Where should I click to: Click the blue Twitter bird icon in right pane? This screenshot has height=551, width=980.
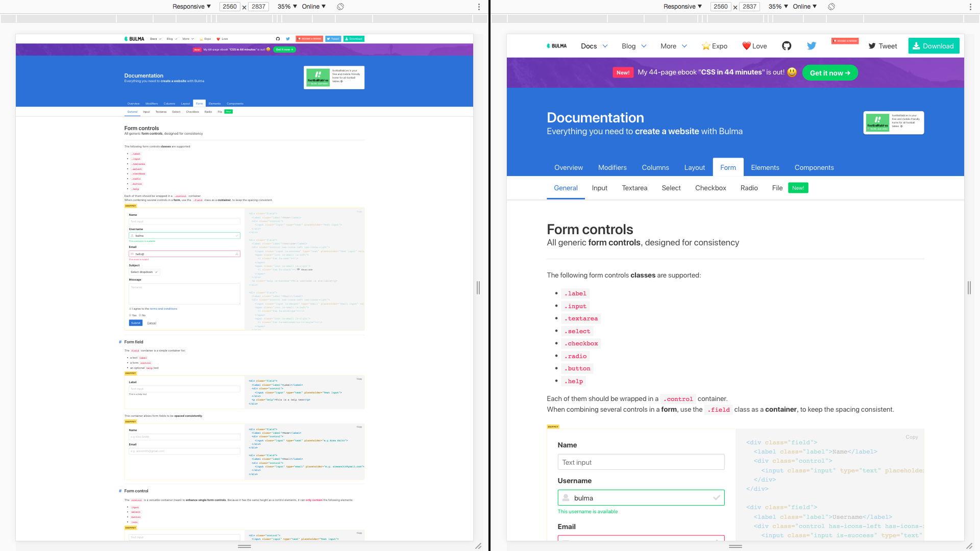[x=812, y=46]
